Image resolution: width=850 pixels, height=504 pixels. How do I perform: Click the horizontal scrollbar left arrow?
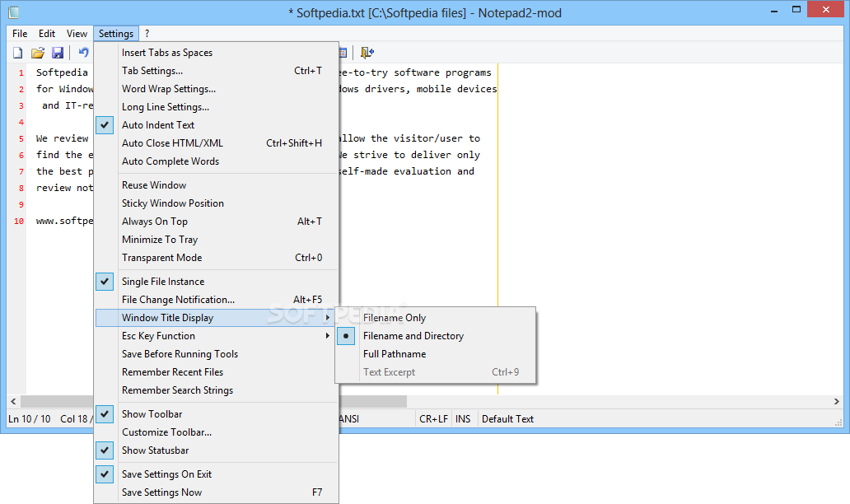pyautogui.click(x=13, y=402)
